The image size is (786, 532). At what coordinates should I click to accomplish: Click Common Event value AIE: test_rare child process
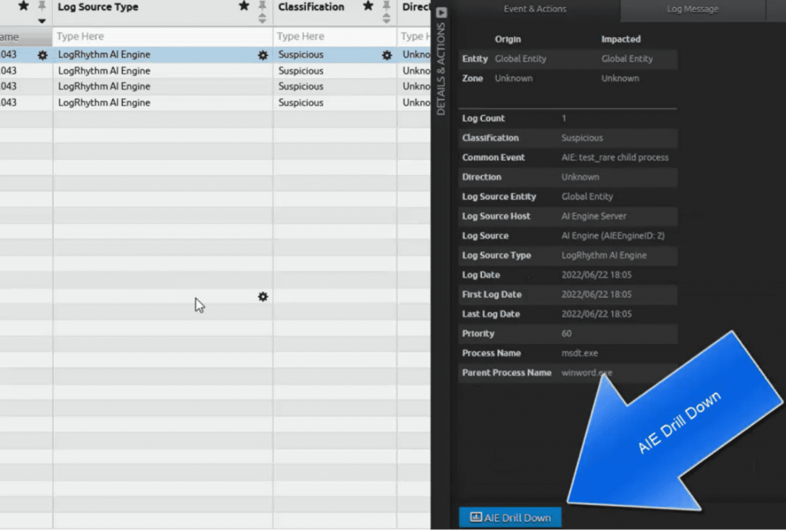coord(615,157)
